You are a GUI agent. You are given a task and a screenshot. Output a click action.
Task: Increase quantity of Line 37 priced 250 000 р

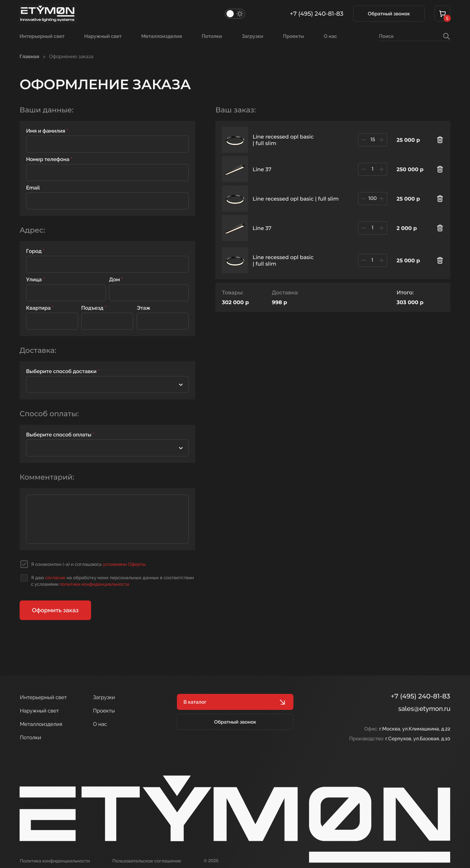tap(382, 169)
